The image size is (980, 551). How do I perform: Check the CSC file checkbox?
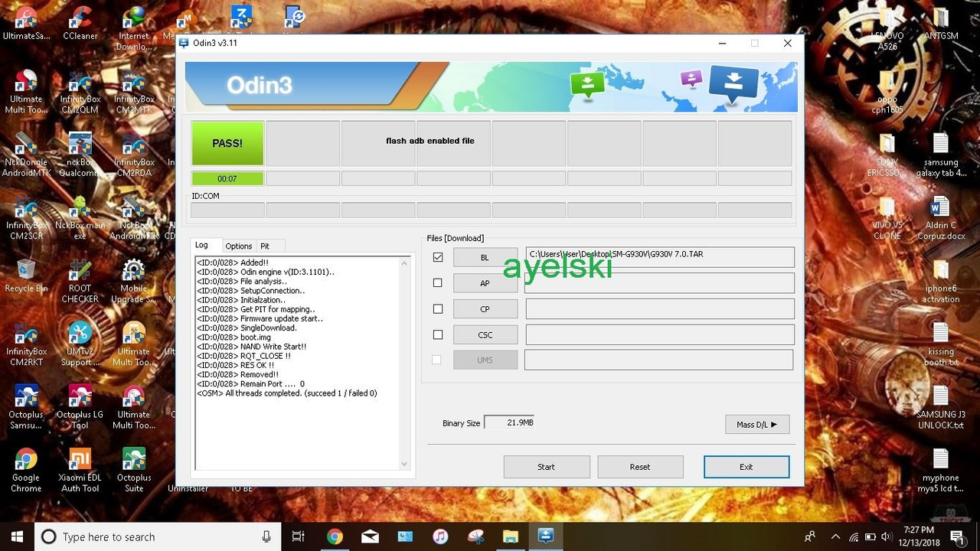click(438, 334)
